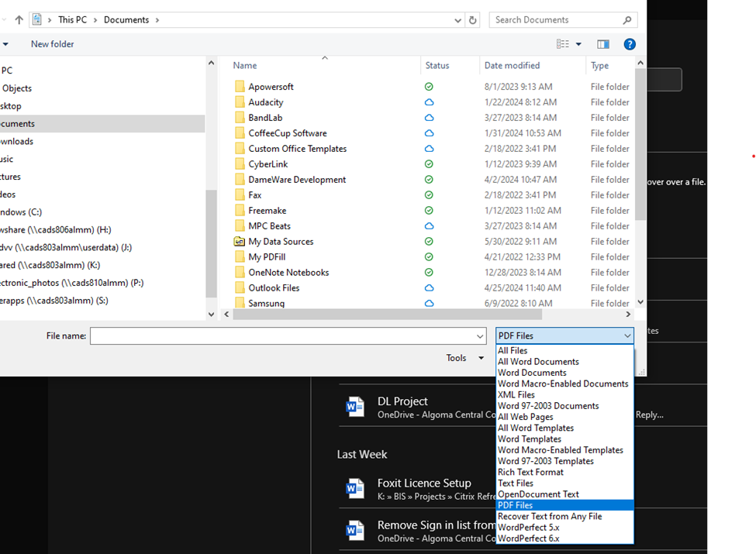
Task: Toggle sort order on the Name column
Action: pyautogui.click(x=244, y=65)
